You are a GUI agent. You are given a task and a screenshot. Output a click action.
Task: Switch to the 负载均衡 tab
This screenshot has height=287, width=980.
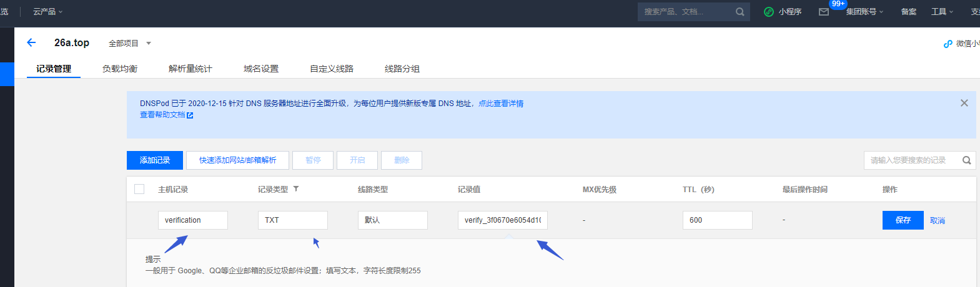click(120, 69)
